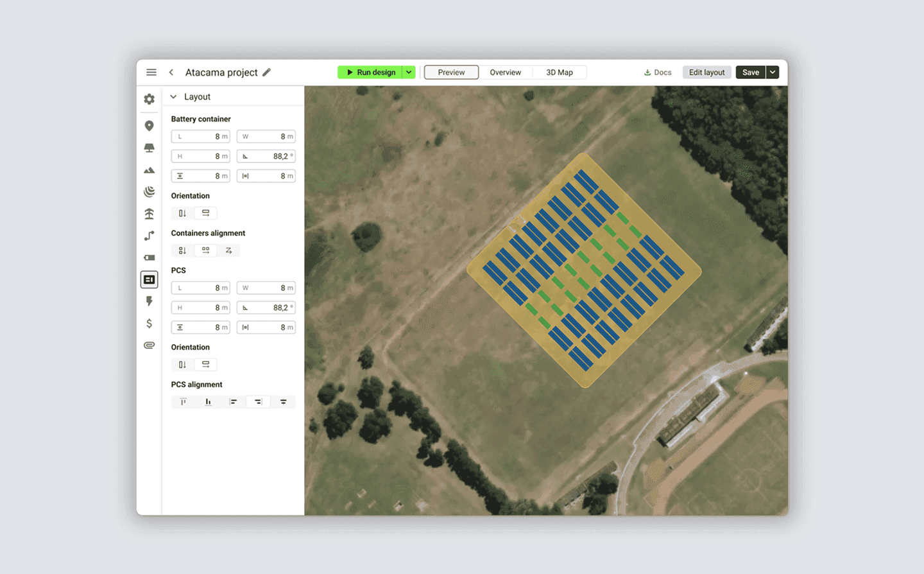The height and width of the screenshot is (574, 924).
Task: Open the contour layers sidebar section
Action: point(150,192)
